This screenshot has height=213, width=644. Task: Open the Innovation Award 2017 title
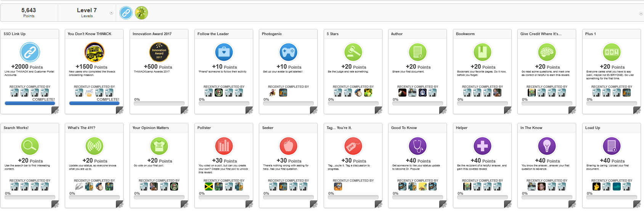point(152,34)
